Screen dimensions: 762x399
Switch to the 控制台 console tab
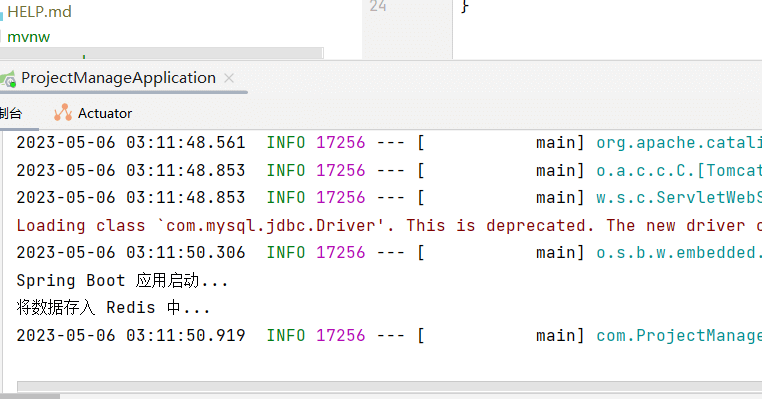tap(11, 113)
